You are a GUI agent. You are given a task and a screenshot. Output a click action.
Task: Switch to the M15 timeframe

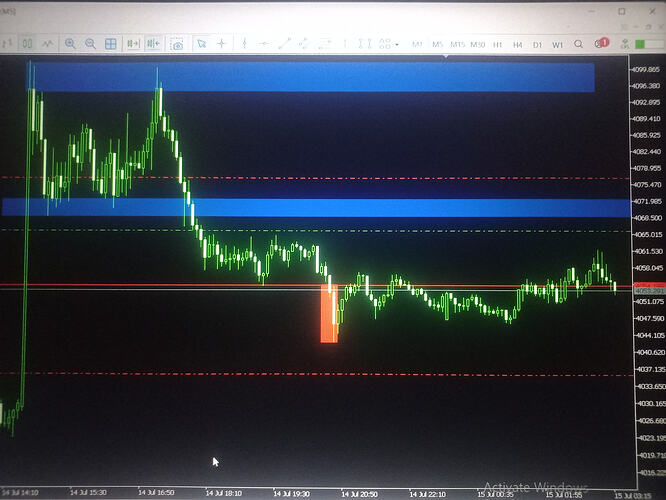click(x=457, y=44)
